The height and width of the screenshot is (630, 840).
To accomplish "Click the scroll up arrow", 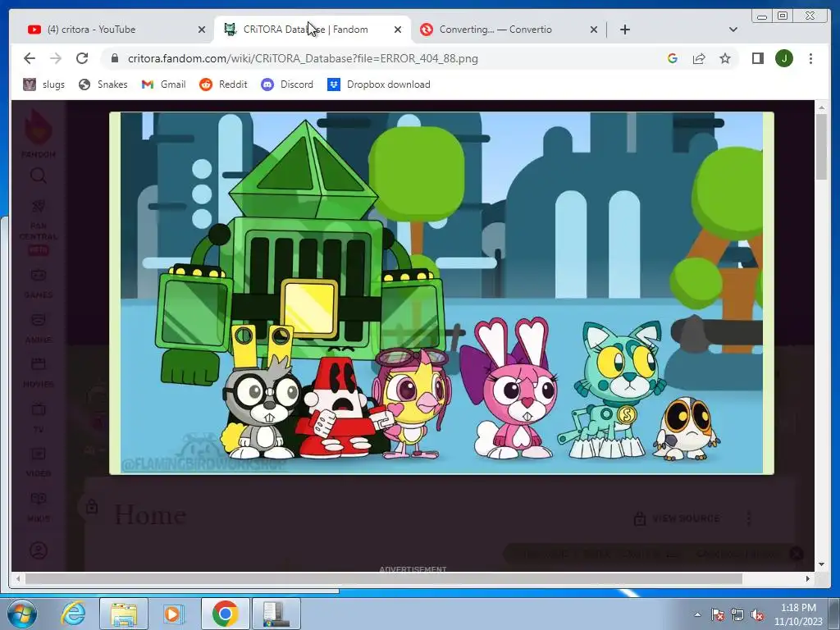I will tap(821, 108).
